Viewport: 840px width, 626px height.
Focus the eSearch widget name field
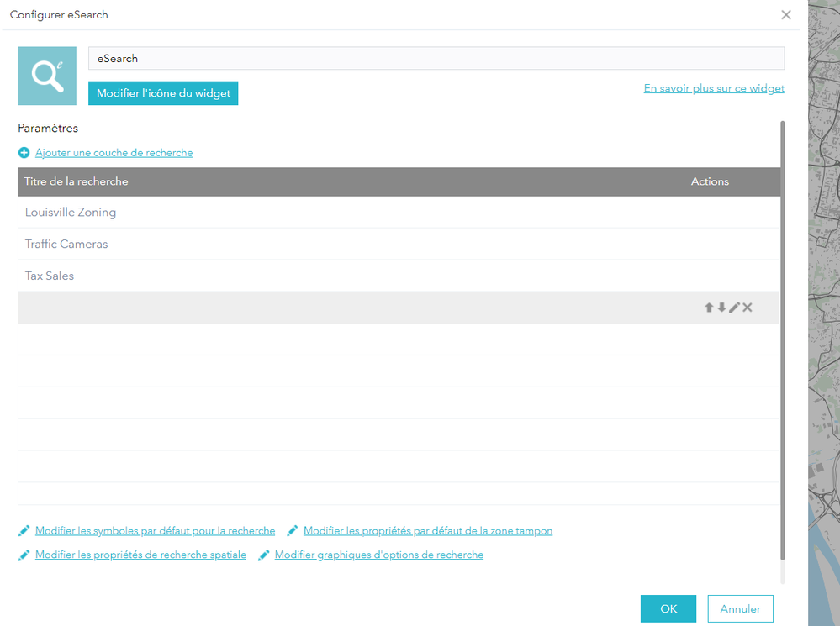pos(436,58)
